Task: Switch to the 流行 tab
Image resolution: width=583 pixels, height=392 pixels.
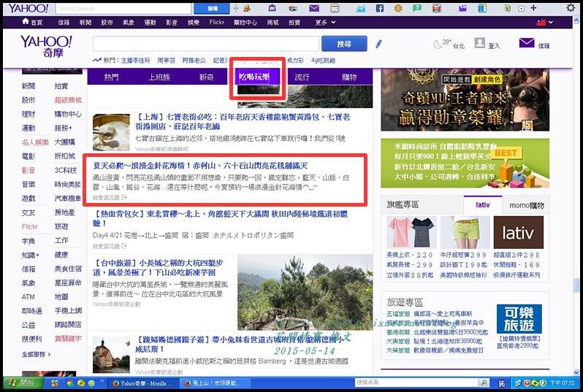Action: click(302, 77)
